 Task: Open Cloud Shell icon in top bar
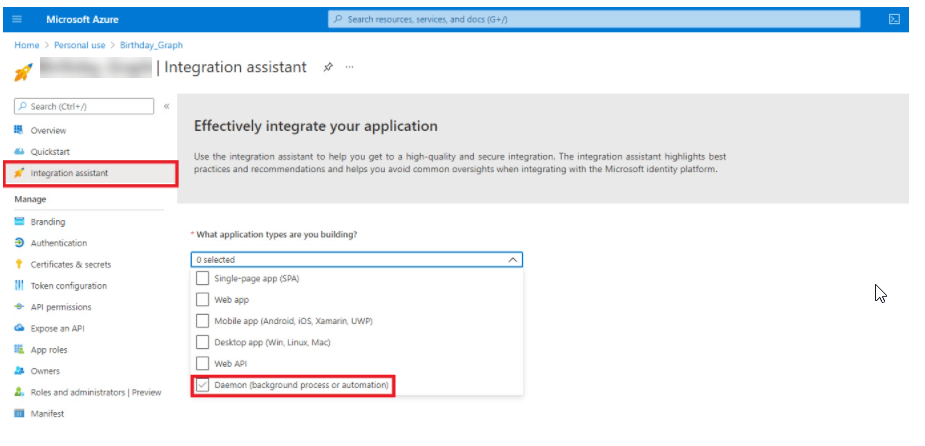(894, 19)
